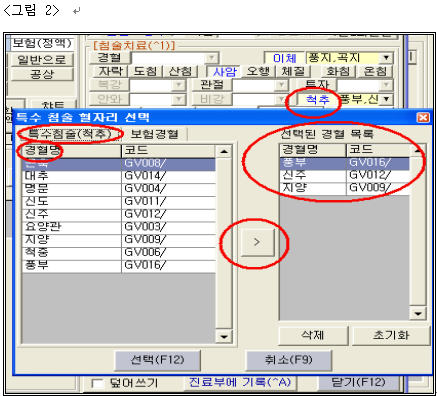Select 신주 in the selected acupoints list
Screen dimensions: 437x396
344,175
